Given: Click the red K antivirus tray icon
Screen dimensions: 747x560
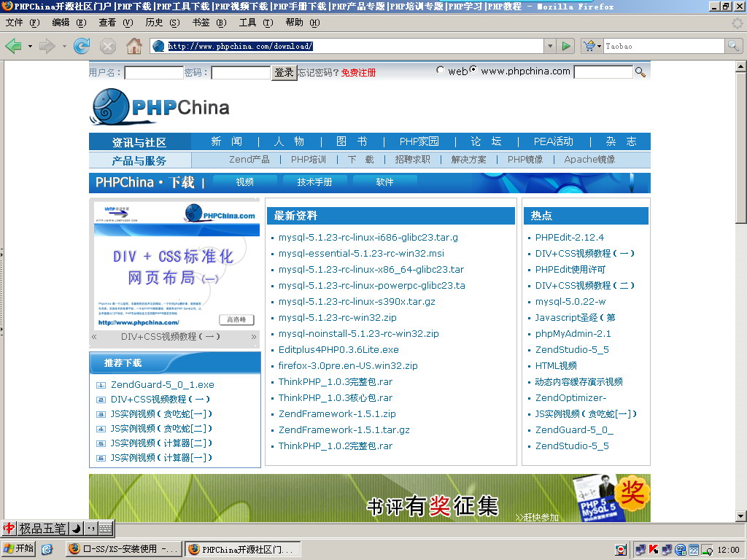Looking at the screenshot, I should pyautogui.click(x=653, y=550).
